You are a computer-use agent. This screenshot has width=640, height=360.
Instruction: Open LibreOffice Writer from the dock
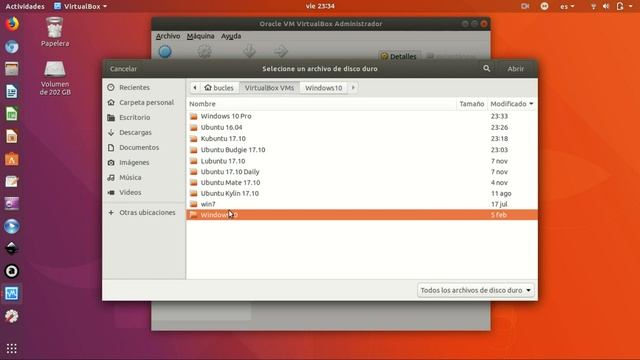12,91
